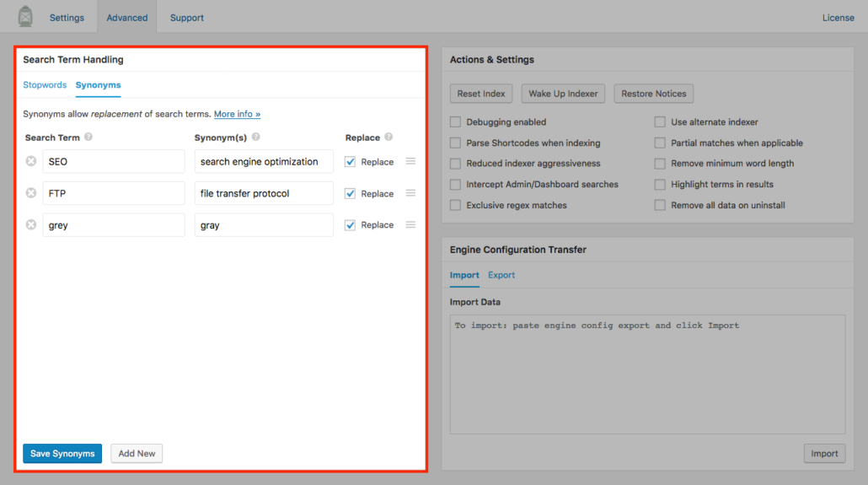This screenshot has width=868, height=485.
Task: Enable Remove all data on uninstall
Action: 660,205
